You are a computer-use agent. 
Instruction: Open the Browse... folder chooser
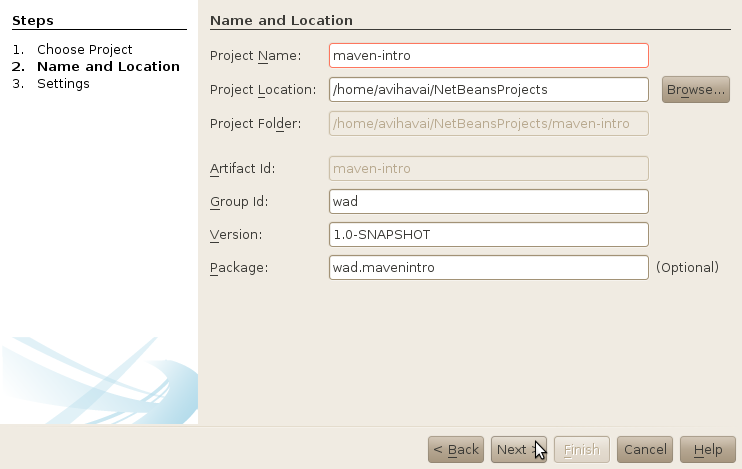click(x=696, y=89)
